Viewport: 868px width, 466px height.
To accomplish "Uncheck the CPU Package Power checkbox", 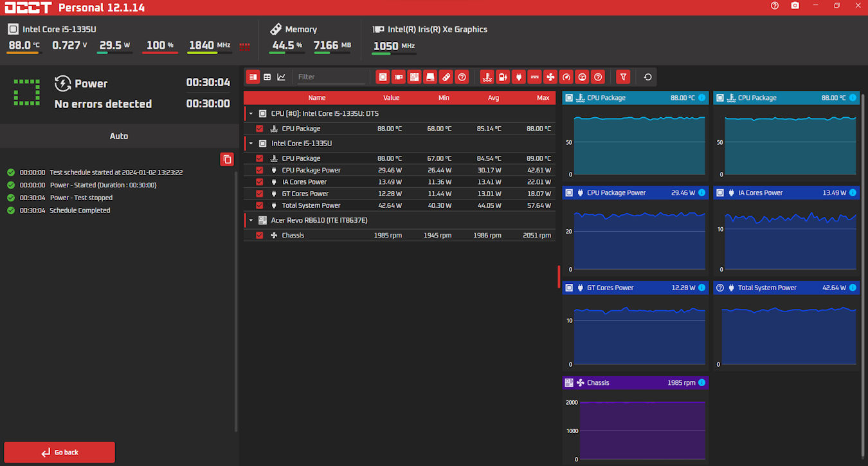I will (260, 171).
